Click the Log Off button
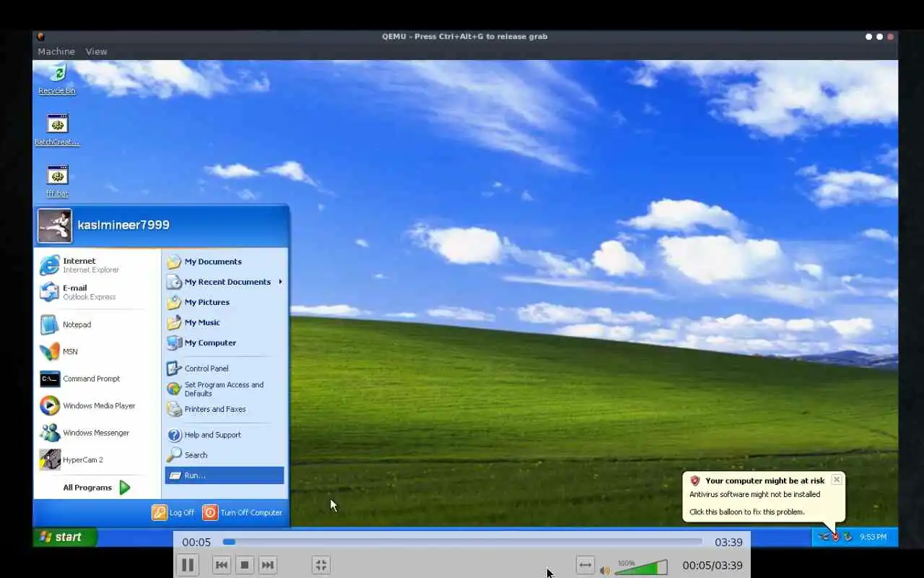The image size is (924, 578). coord(173,512)
